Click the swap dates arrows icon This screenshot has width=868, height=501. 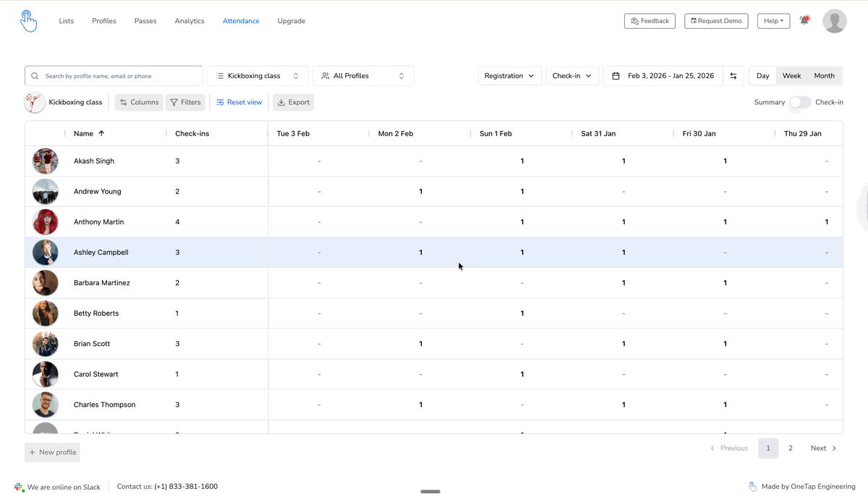pos(733,76)
